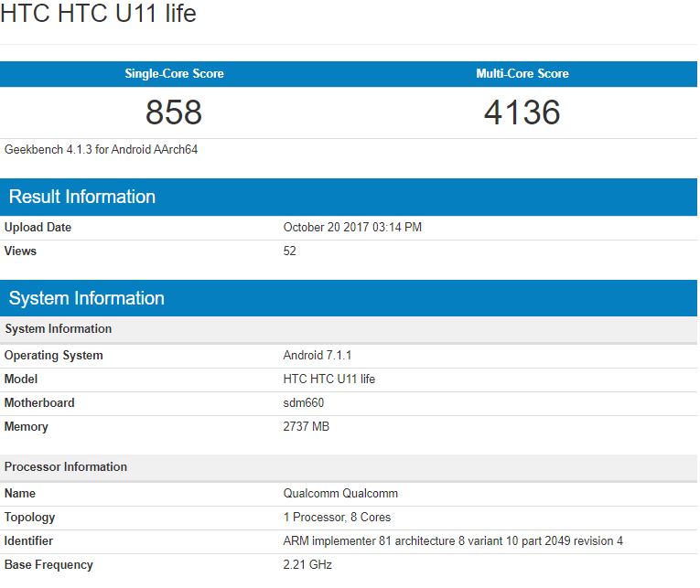Select the memory value 2737 MB
The image size is (700, 588).
pyautogui.click(x=306, y=426)
